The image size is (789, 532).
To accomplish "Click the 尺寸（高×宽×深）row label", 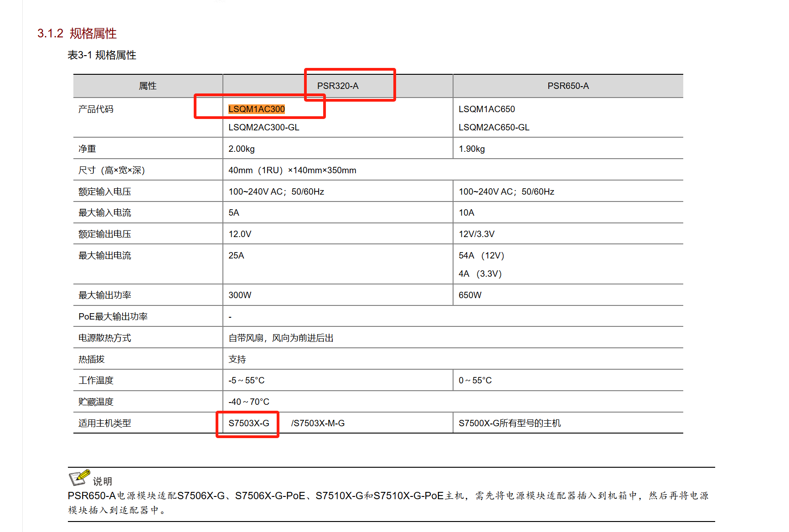I will point(112,170).
